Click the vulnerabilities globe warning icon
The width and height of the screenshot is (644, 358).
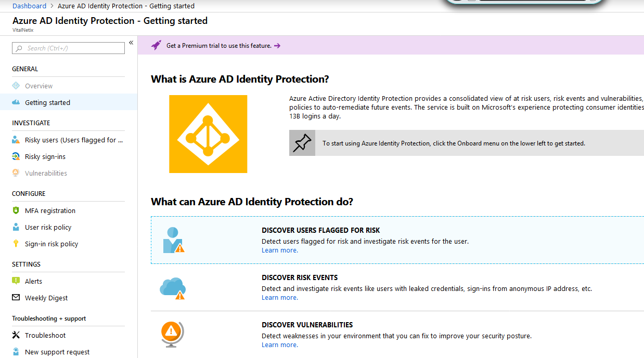coord(173,334)
